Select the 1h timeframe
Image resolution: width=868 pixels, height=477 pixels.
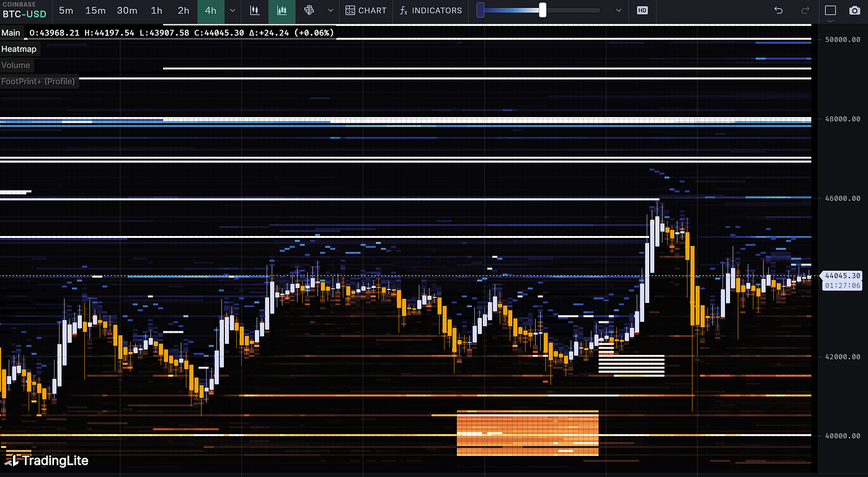click(157, 11)
